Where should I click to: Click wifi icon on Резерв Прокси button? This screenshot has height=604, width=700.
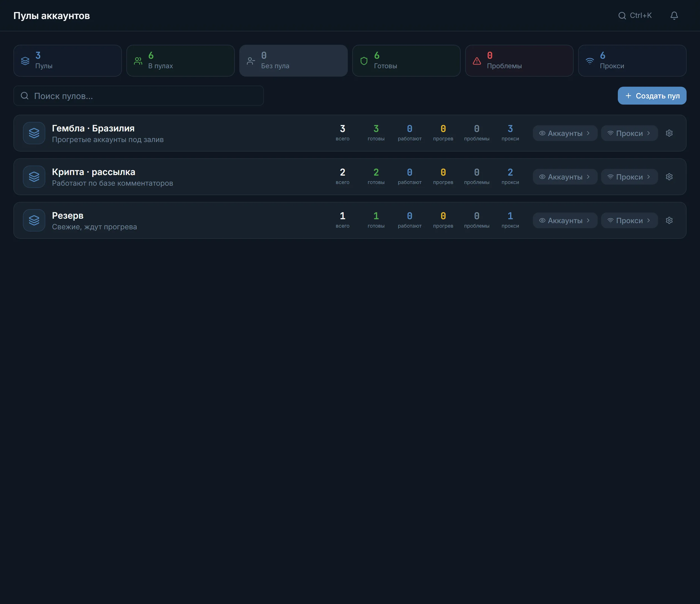610,220
